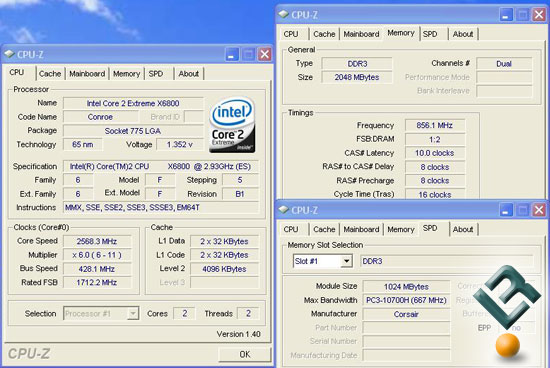Click the Channels # value 'Dual'

click(x=504, y=63)
